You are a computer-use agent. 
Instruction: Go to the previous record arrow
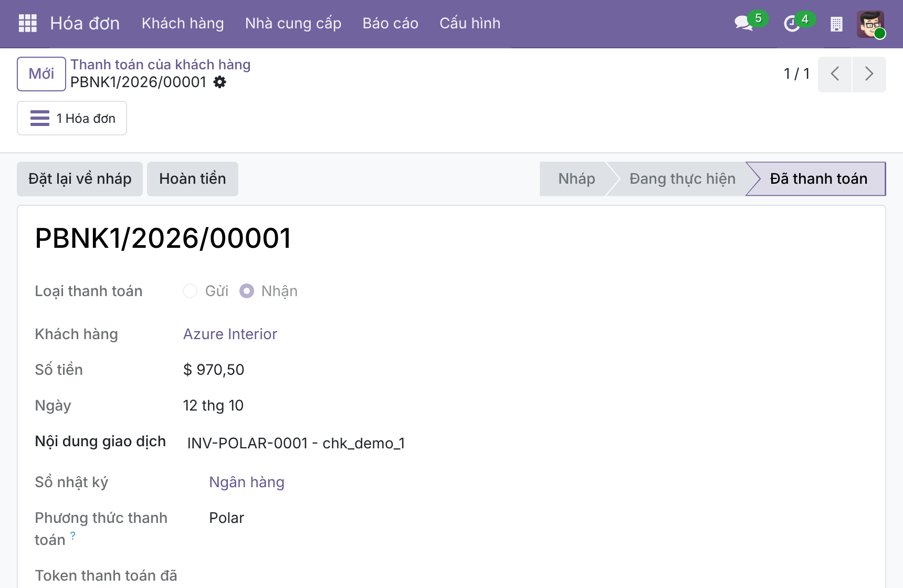(x=835, y=74)
